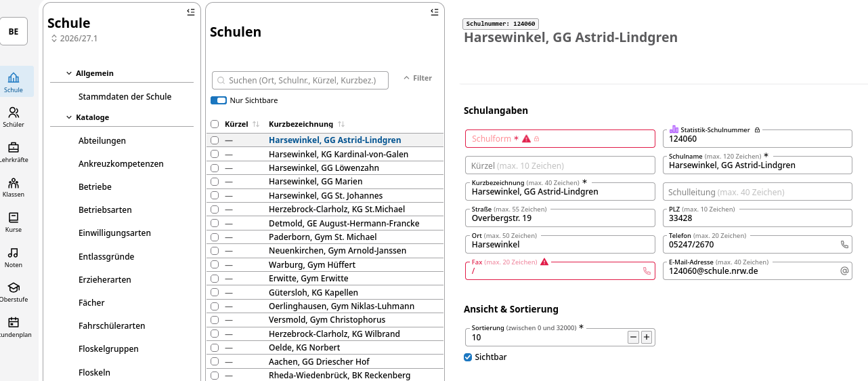Open the Ankreuzkompetenzen catalog
Image resolution: width=868 pixels, height=381 pixels.
click(121, 163)
